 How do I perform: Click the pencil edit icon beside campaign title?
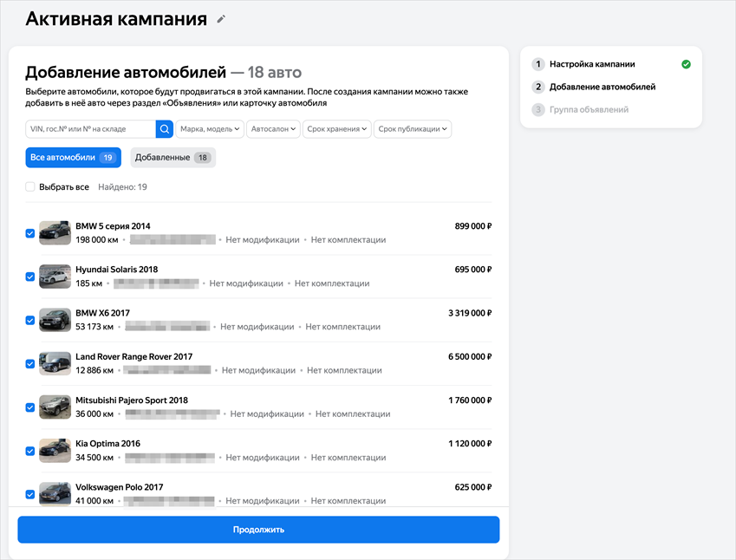click(x=221, y=19)
